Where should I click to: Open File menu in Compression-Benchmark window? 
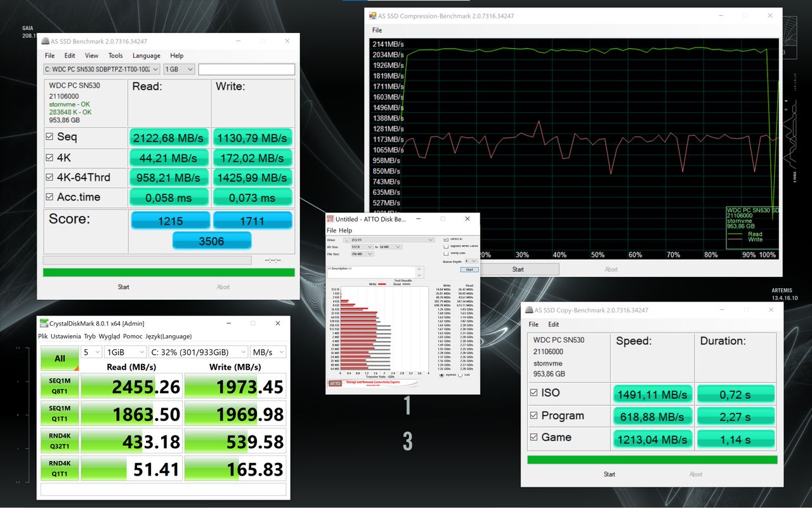click(x=377, y=30)
